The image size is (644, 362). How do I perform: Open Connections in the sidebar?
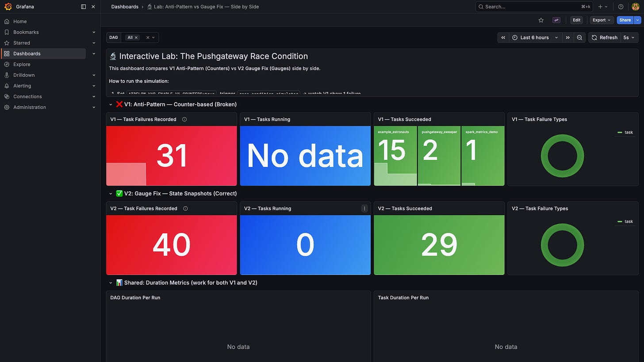point(27,96)
